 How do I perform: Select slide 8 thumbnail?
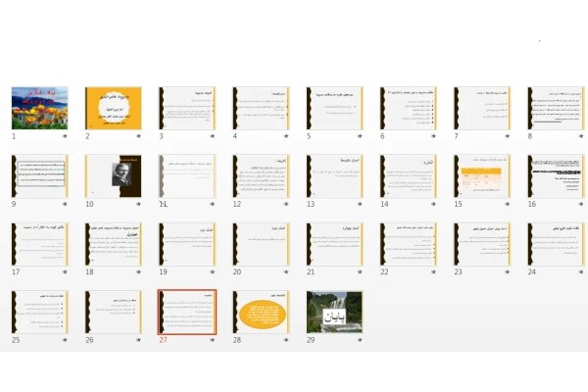556,109
